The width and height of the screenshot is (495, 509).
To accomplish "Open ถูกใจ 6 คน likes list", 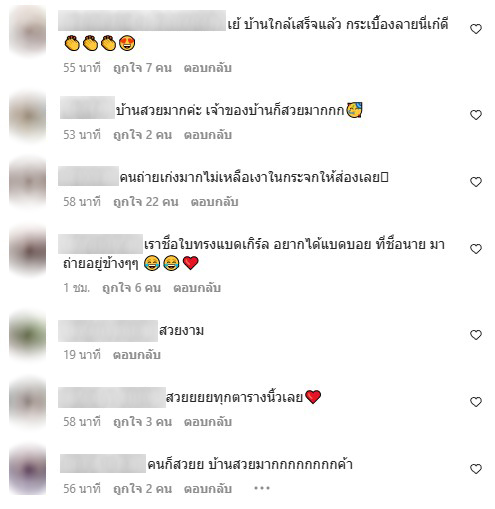I will coord(131,288).
